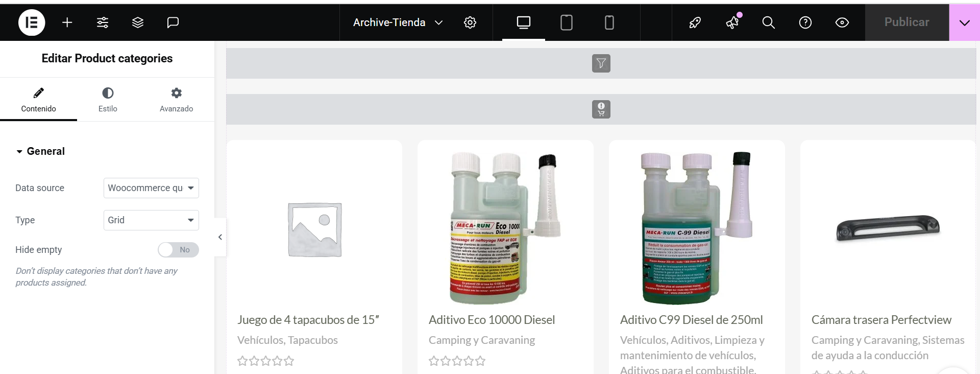This screenshot has width=980, height=374.
Task: Open the structure layers icon
Action: pyautogui.click(x=138, y=22)
